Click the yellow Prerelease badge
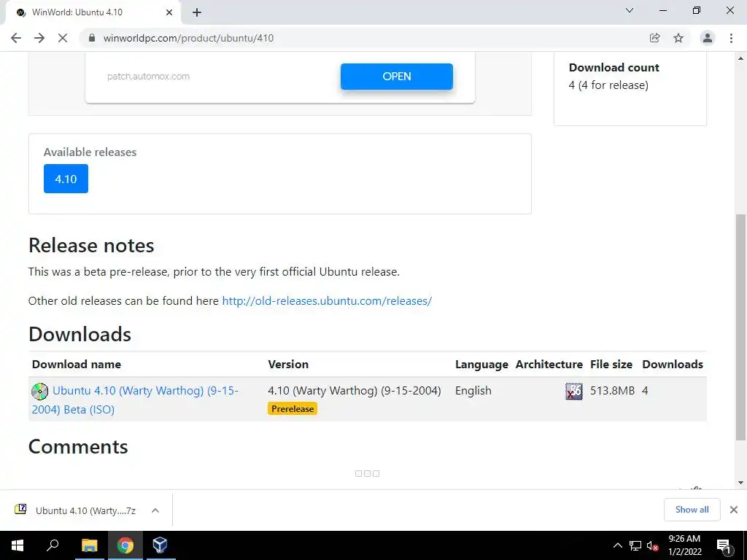 [293, 408]
